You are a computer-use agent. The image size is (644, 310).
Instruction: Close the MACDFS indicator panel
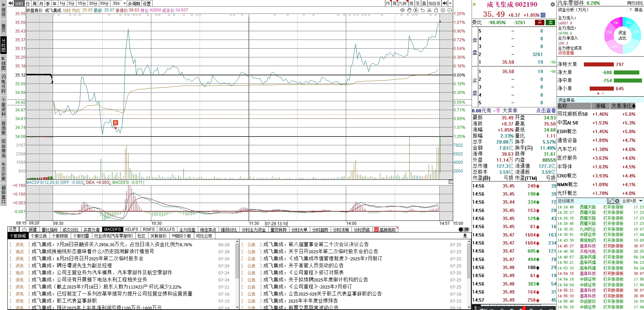pyautogui.click(x=450, y=182)
